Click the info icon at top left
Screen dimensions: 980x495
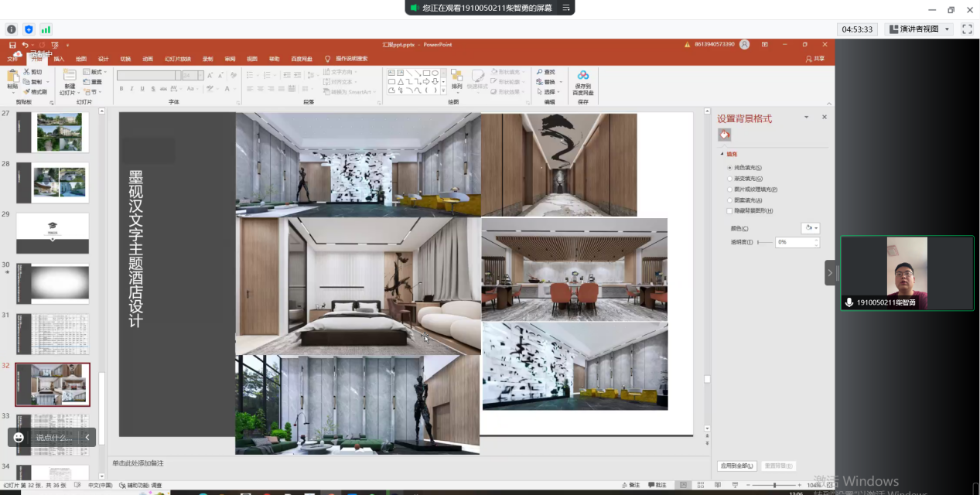click(x=12, y=29)
